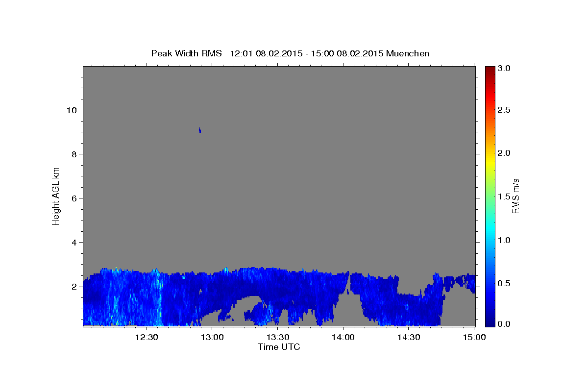The height and width of the screenshot is (392, 588).
Task: Click the 'RMS m/s' colorbar label
Action: [x=515, y=196]
